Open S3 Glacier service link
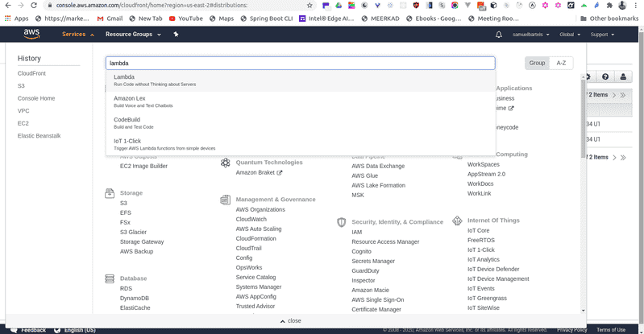 (133, 233)
